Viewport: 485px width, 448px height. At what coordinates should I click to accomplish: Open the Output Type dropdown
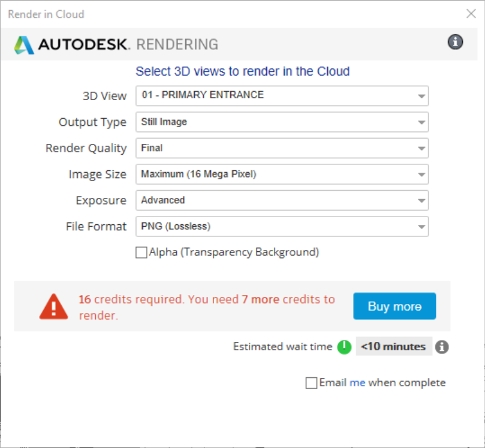point(420,122)
